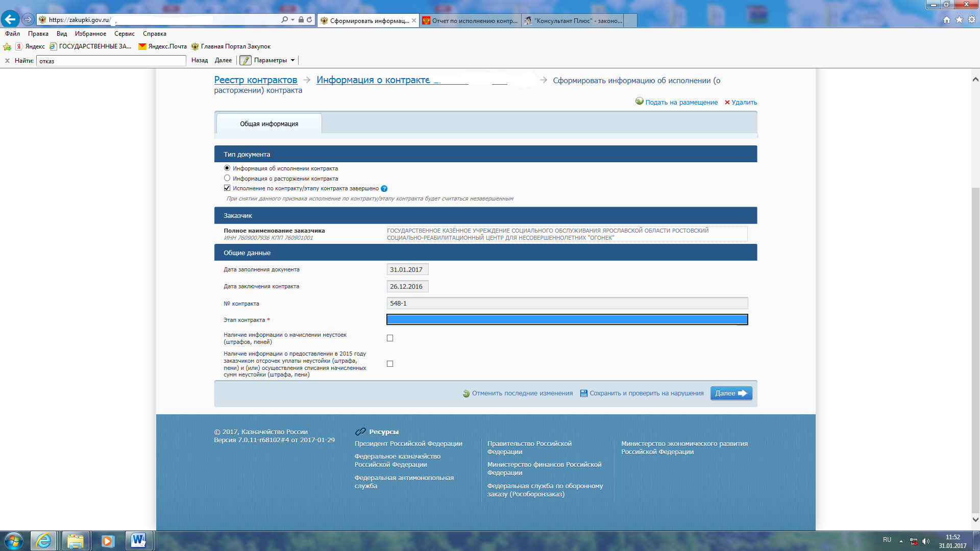
Task: Click the blue help question mark icon
Action: 384,189
